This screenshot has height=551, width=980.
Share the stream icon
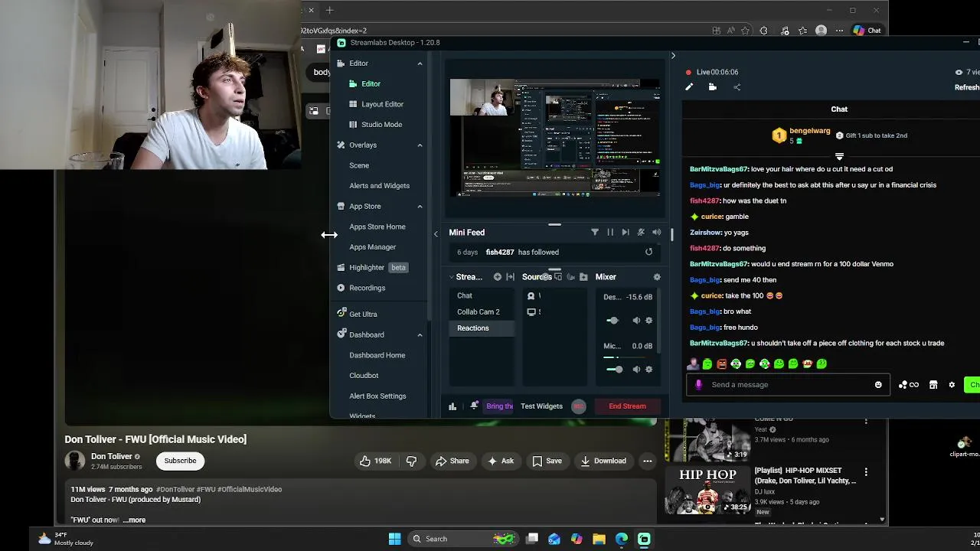click(x=737, y=87)
